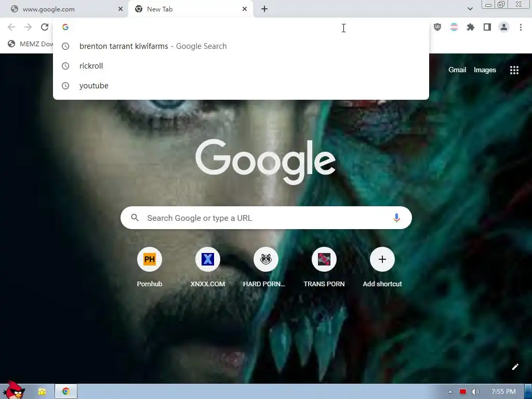Start voice search with microphone icon
532x399 pixels.
point(396,218)
